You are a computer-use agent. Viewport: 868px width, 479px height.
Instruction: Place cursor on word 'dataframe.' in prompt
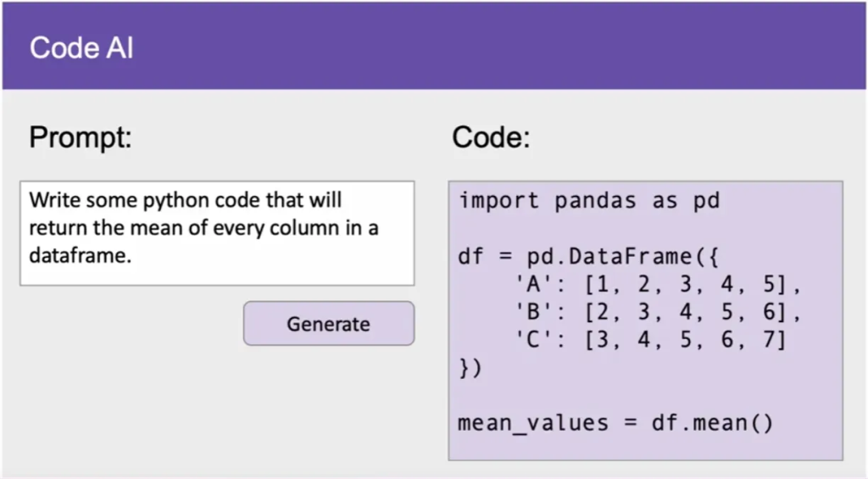pyautogui.click(x=81, y=255)
